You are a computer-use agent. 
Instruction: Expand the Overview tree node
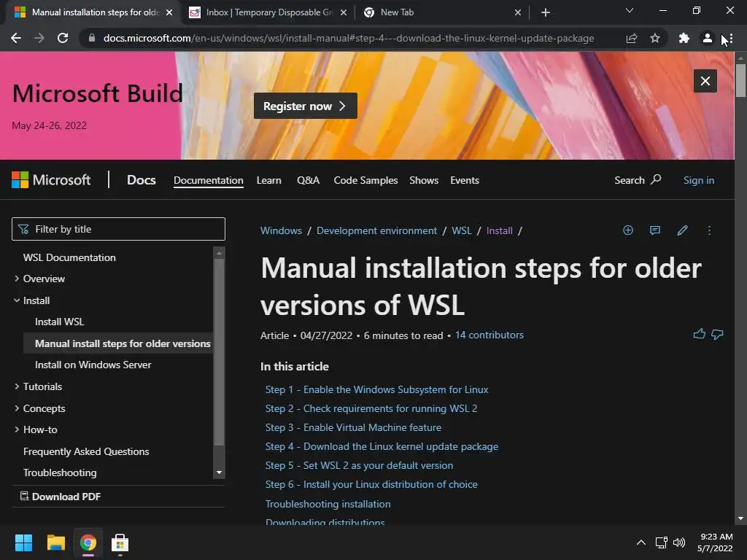(17, 279)
